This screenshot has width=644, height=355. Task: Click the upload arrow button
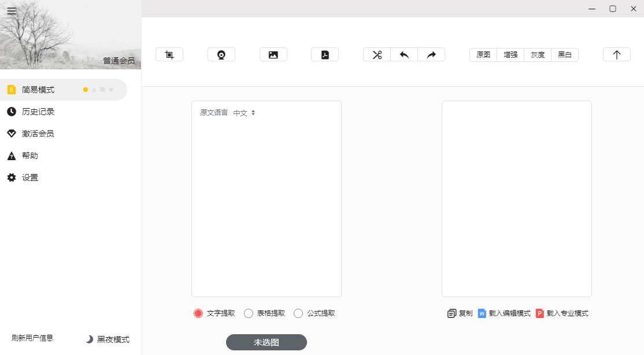click(x=616, y=54)
